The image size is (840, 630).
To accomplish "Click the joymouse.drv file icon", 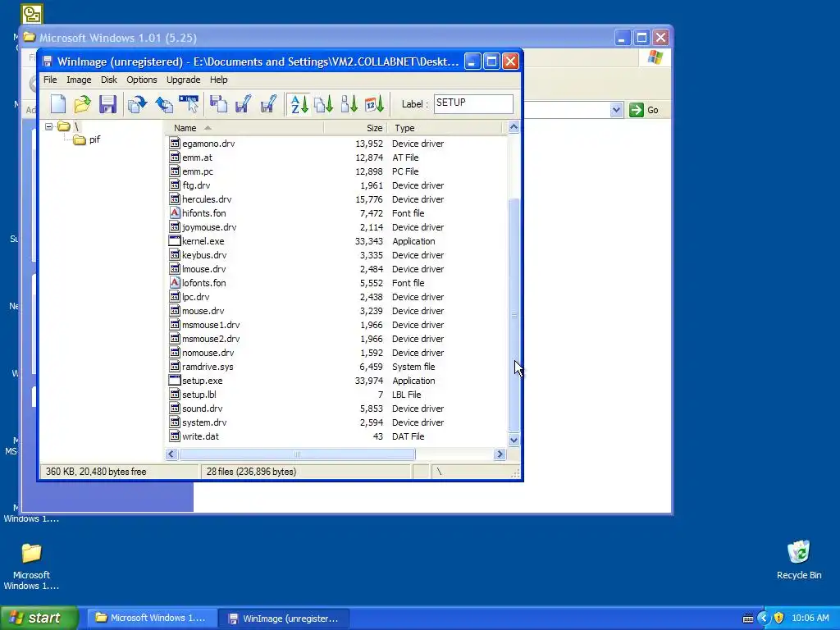I will [175, 226].
